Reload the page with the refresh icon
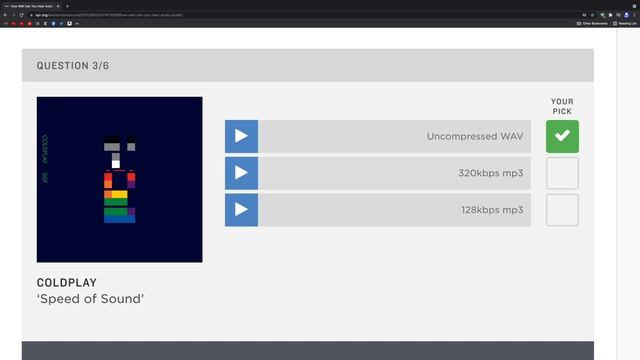640x360 pixels. (21, 15)
